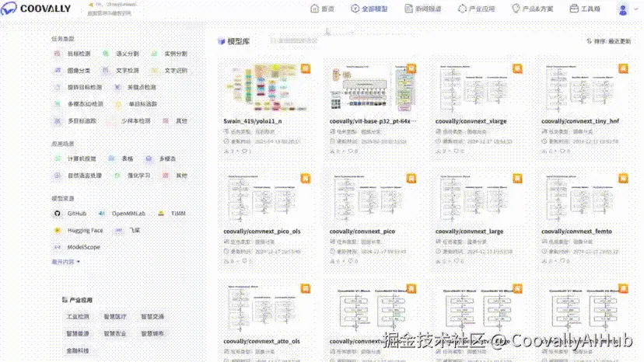Viewport: 644px width, 362px height.
Task: Open the Swain_419/yolo11_n model thumbnail
Action: click(x=267, y=88)
